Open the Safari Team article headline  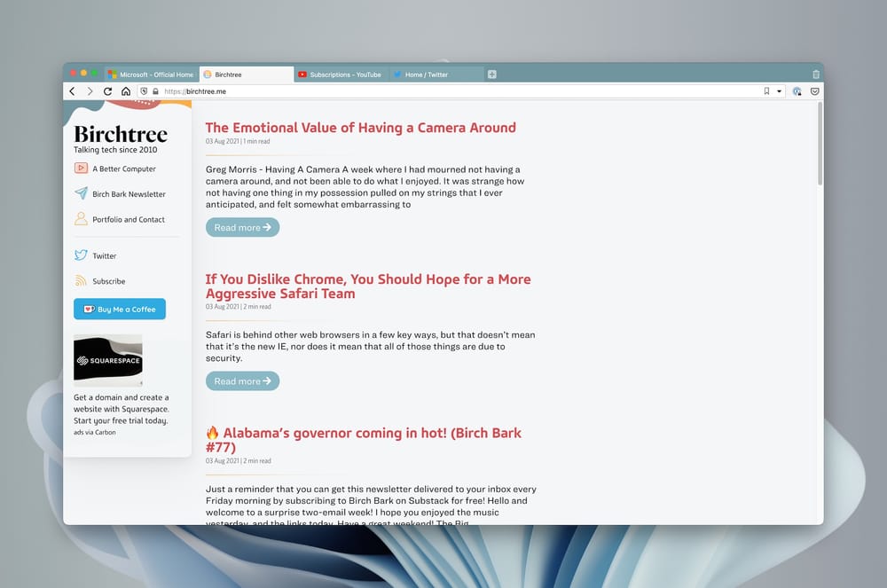coord(368,286)
